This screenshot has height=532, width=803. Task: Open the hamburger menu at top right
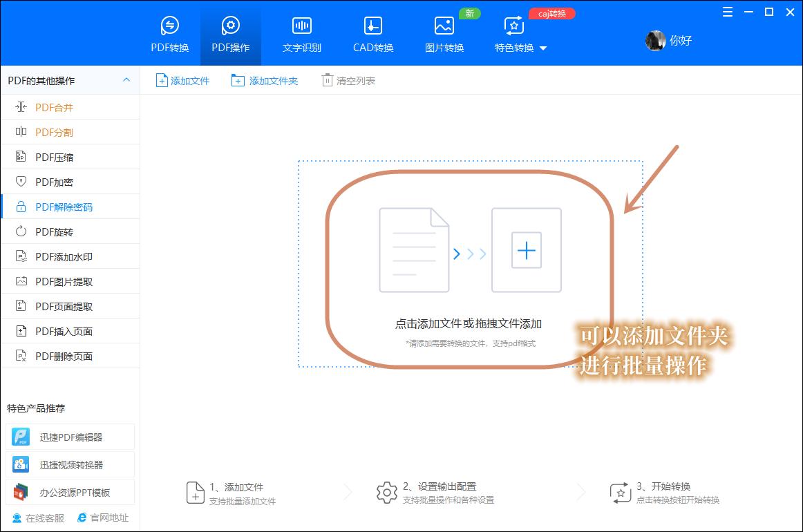point(726,12)
